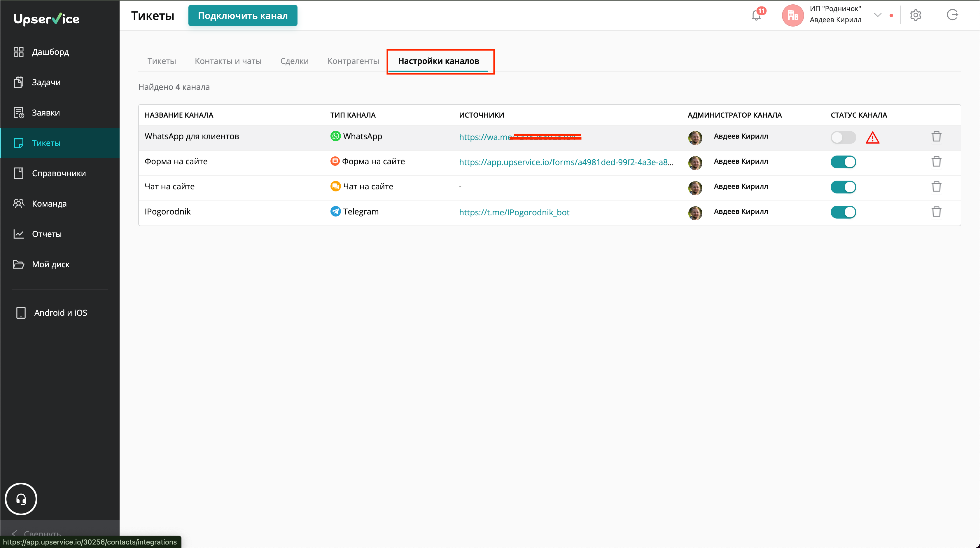980x548 pixels.
Task: Open the support headset button
Action: (21, 499)
